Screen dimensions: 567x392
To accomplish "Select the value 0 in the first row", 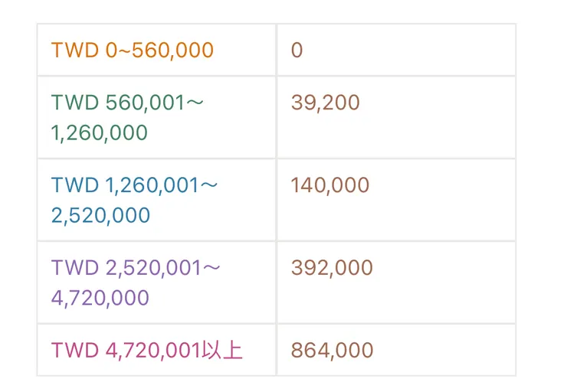I will pyautogui.click(x=297, y=51).
